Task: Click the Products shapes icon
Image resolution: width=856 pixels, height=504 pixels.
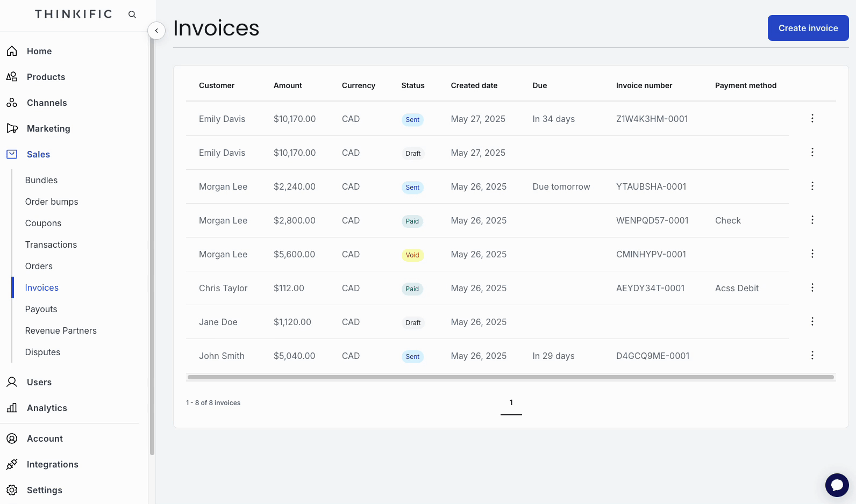Action: [12, 77]
